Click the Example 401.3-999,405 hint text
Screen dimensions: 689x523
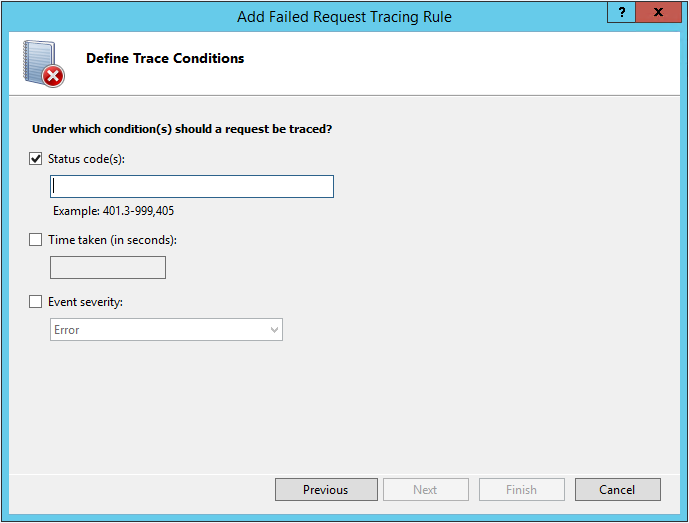pos(113,211)
